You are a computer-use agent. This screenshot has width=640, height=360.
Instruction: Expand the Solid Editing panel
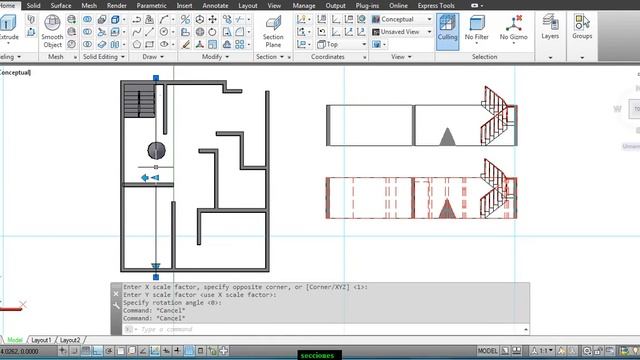104,57
